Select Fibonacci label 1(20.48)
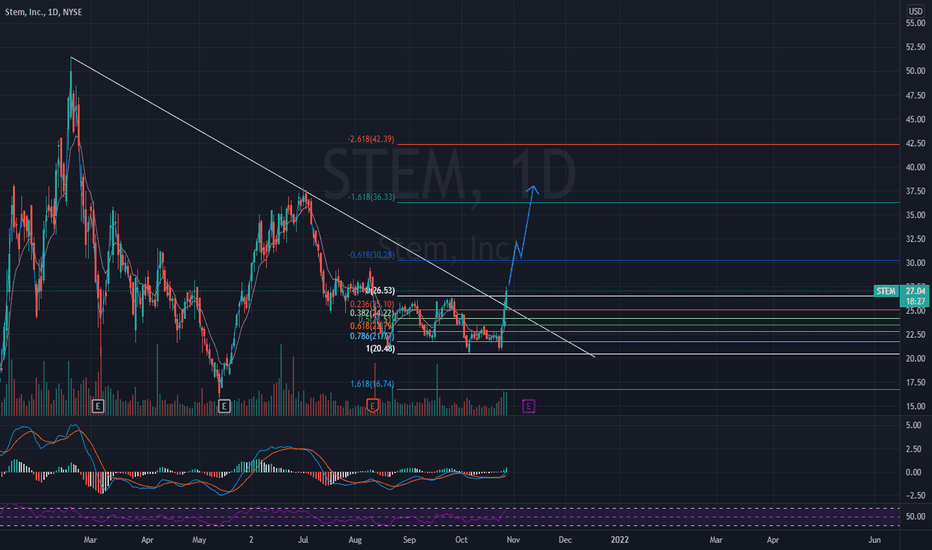The height and width of the screenshot is (550, 932). (x=380, y=348)
